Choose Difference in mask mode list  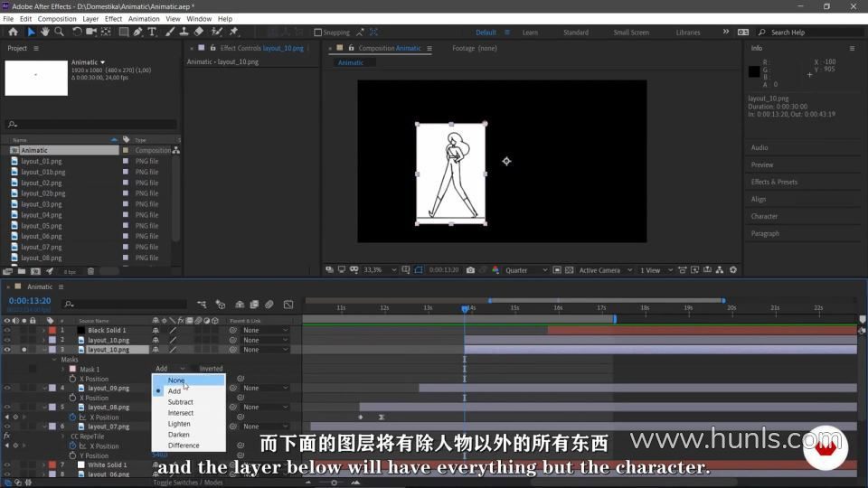[188, 446]
